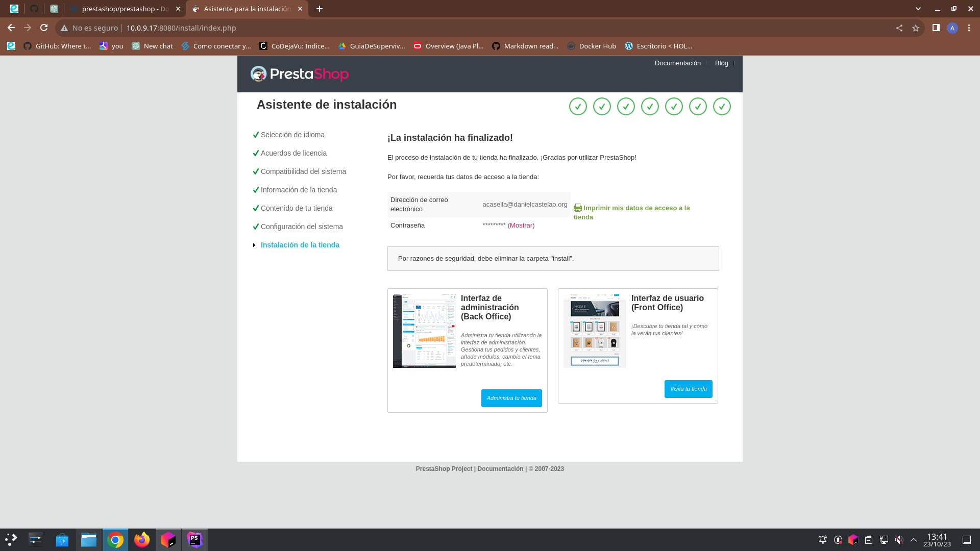This screenshot has width=980, height=551.
Task: Open the first pinned tab
Action: (14, 9)
